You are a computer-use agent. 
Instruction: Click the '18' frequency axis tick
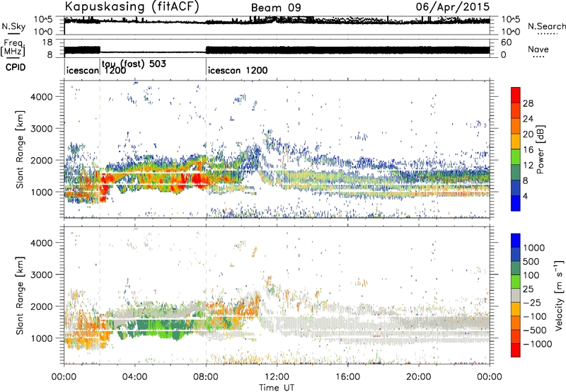click(x=47, y=42)
